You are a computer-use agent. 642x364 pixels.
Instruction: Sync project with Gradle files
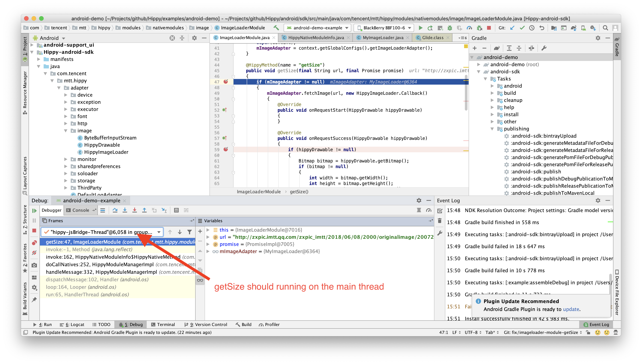(574, 28)
